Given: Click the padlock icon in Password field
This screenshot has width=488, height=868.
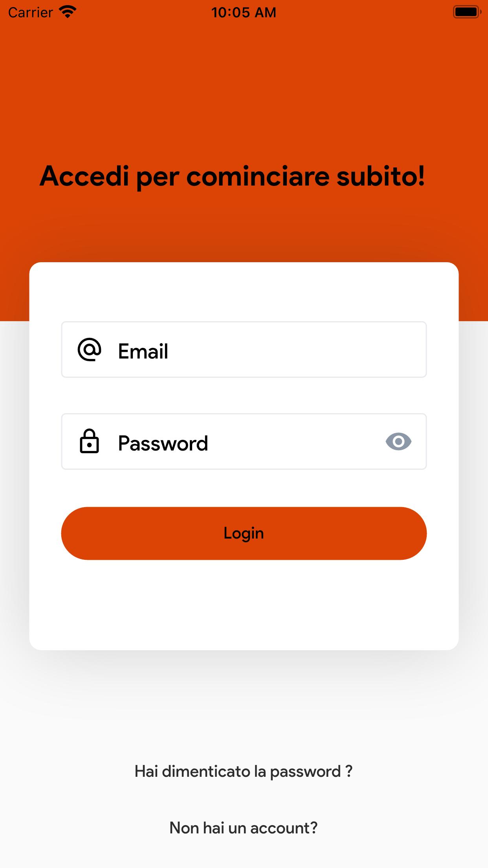Looking at the screenshot, I should pyautogui.click(x=90, y=441).
